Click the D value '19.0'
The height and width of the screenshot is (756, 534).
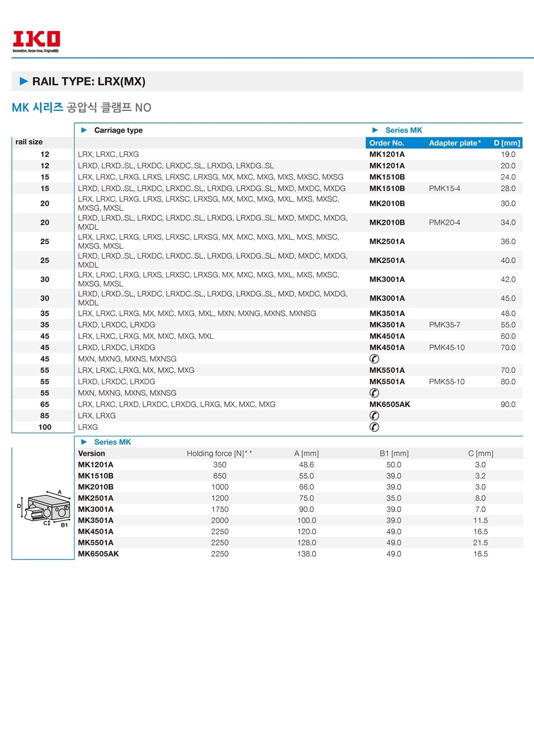[x=508, y=154]
